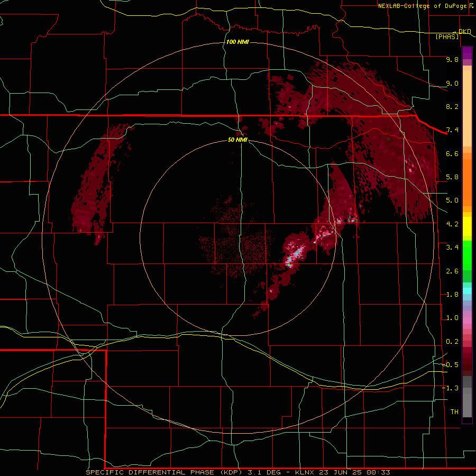Click the DKD unit label above the scale

465,31
